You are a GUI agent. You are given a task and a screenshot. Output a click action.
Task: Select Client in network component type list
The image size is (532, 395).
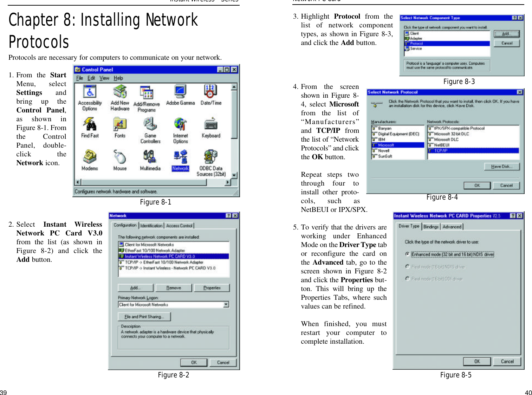click(x=447, y=33)
